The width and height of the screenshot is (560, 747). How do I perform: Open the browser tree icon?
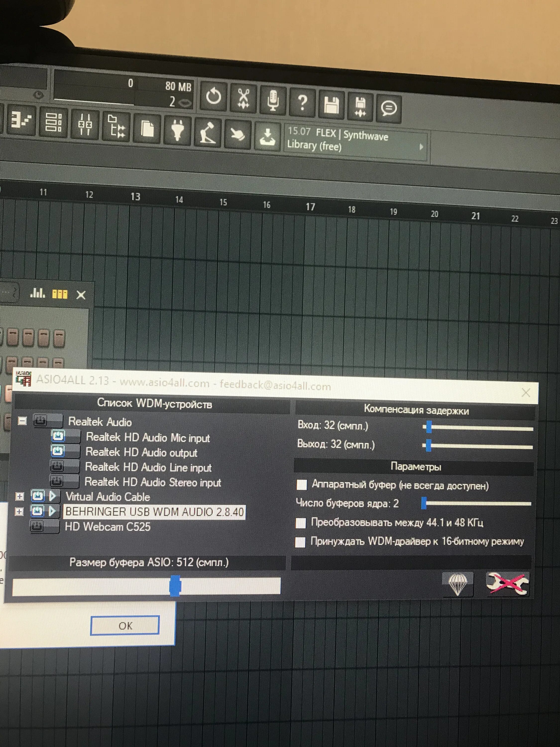(116, 127)
